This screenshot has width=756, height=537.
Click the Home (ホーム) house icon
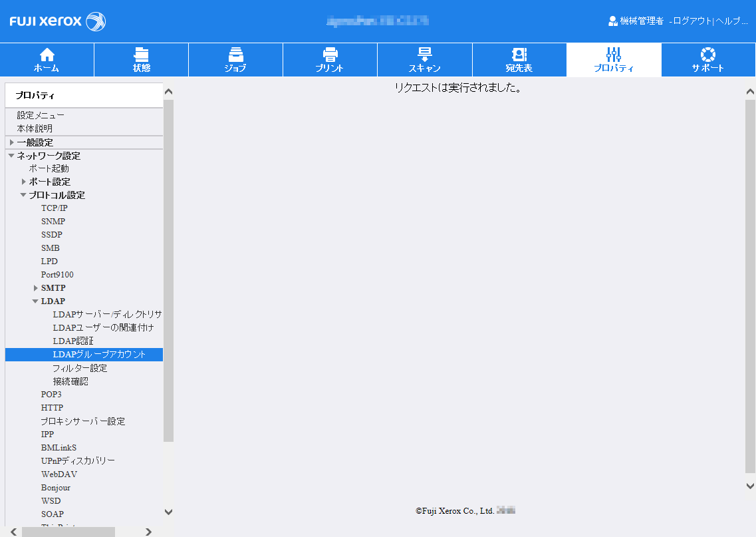47,55
